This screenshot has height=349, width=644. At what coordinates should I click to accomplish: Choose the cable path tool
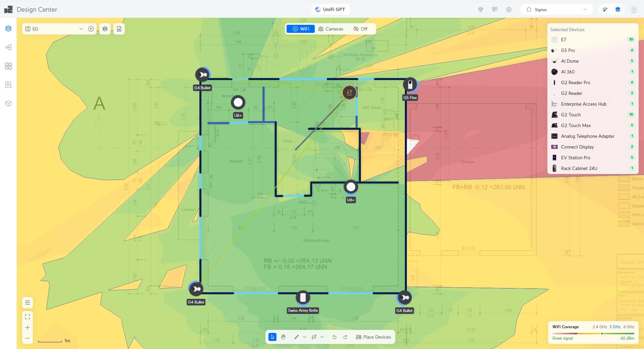314,337
